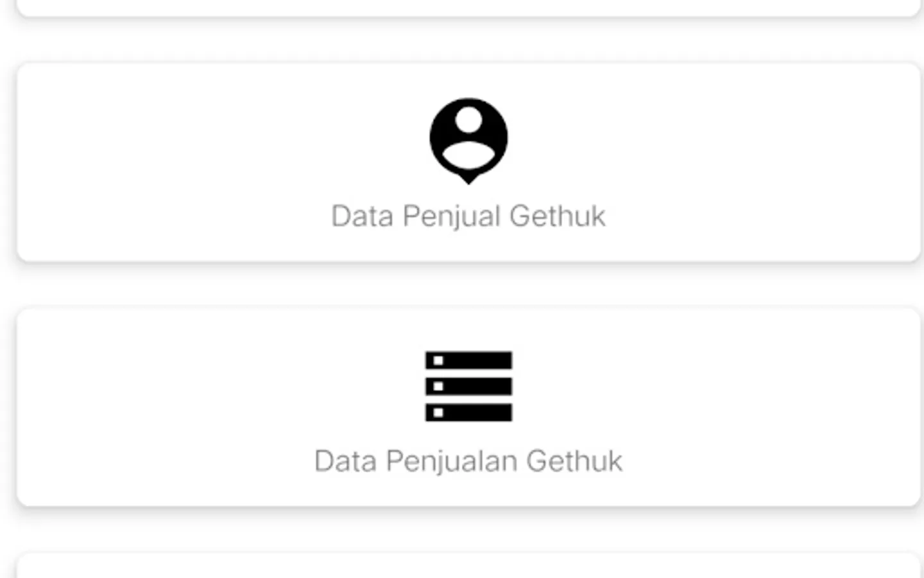The image size is (924, 578).
Task: Select the Data Penjual Gethuk text label
Action: point(468,216)
